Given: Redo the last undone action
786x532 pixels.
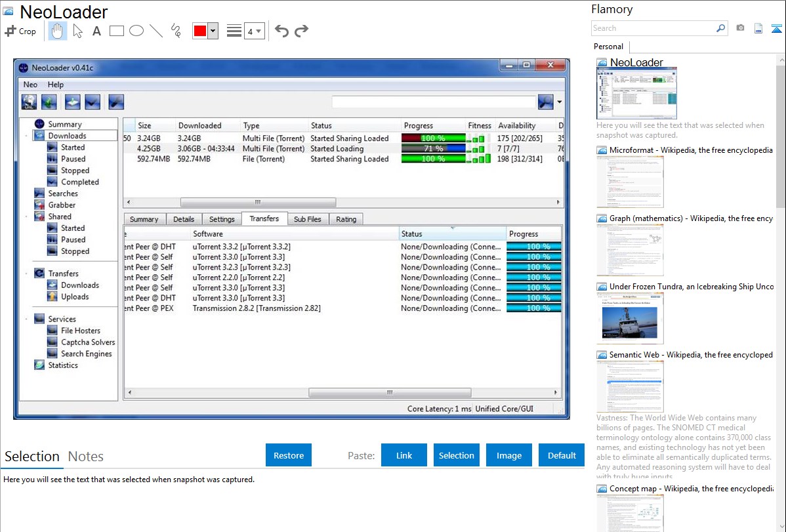Looking at the screenshot, I should coord(302,31).
